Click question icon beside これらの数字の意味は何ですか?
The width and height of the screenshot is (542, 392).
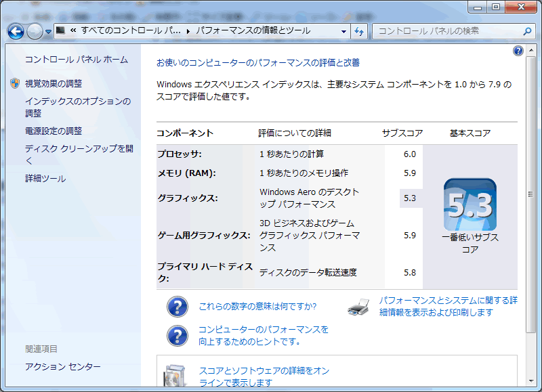178,307
